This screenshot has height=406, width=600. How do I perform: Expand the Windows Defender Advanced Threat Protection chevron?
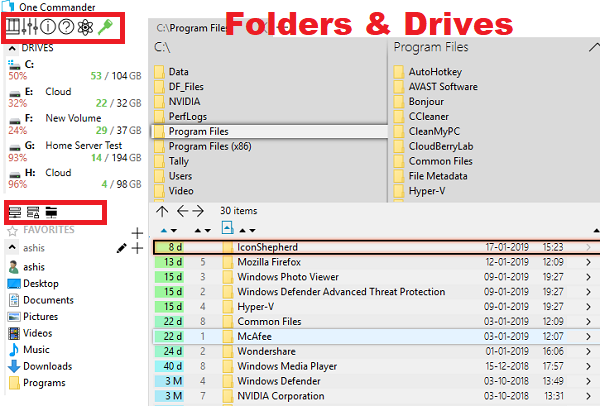[588, 292]
